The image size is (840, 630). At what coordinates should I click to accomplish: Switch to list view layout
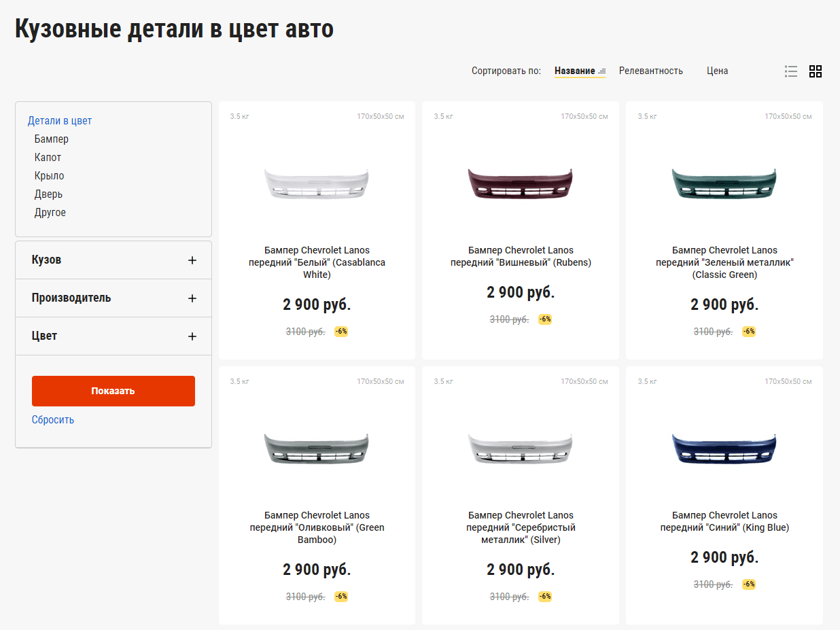tap(790, 71)
